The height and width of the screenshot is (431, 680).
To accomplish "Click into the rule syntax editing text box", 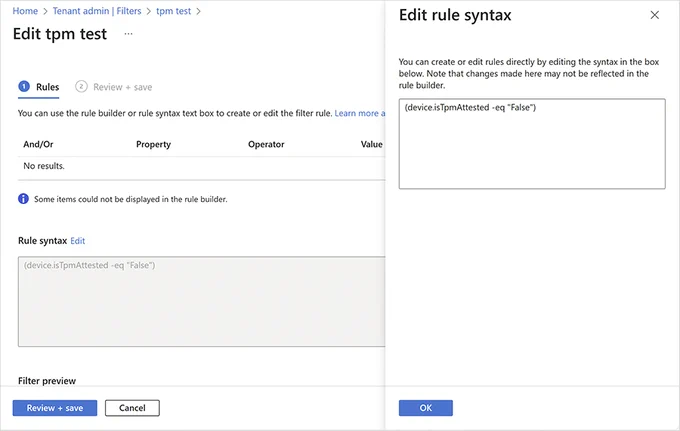I will point(532,144).
